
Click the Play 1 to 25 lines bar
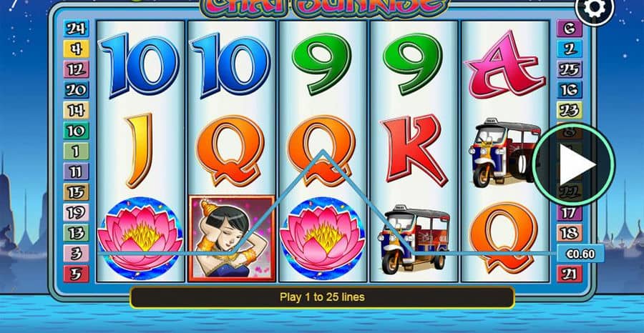tap(322, 297)
